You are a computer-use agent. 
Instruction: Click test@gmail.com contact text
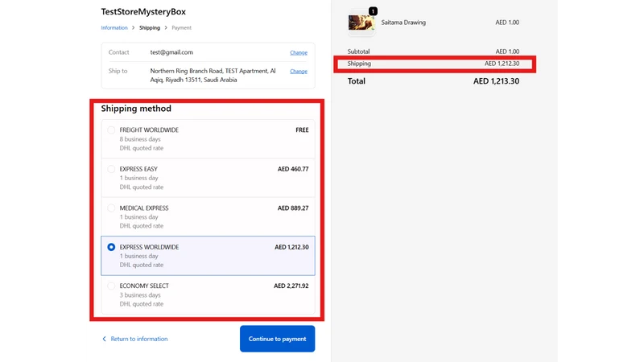[x=171, y=52]
